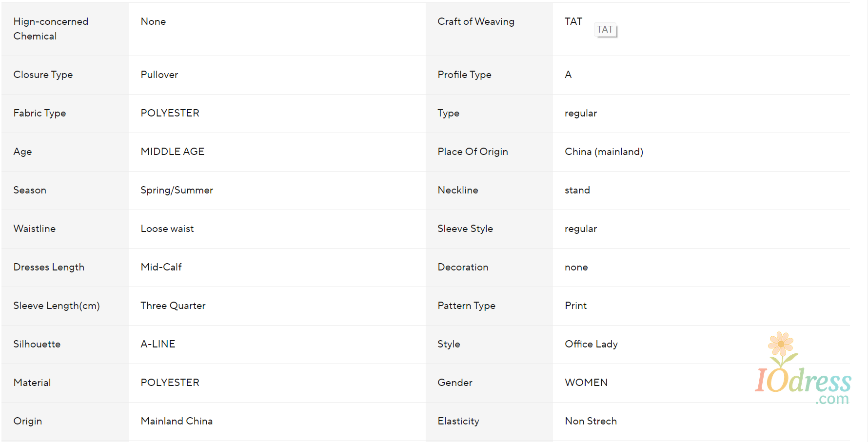This screenshot has width=868, height=442.
Task: Click the Office Lady style value
Action: 591,344
